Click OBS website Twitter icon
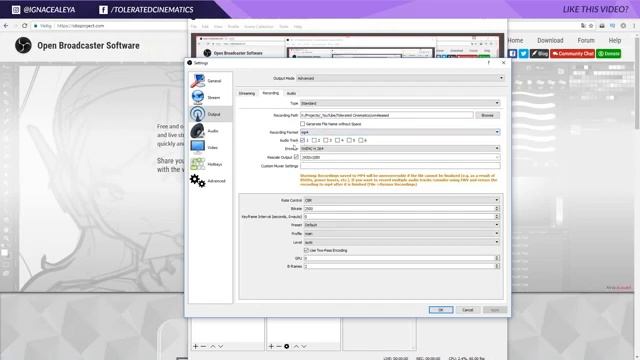Screen dimensions: 640x360 pos(523,53)
